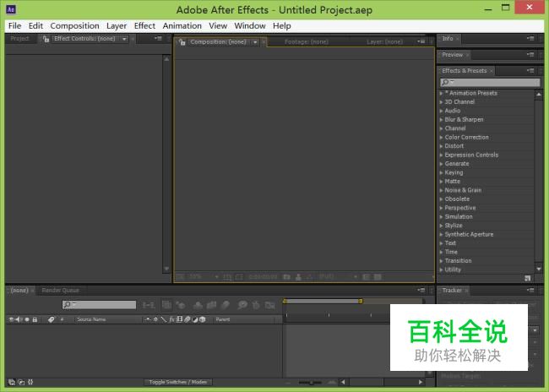This screenshot has width=549, height=392.
Task: Take Snapshot with the camera icon
Action: pos(286,277)
